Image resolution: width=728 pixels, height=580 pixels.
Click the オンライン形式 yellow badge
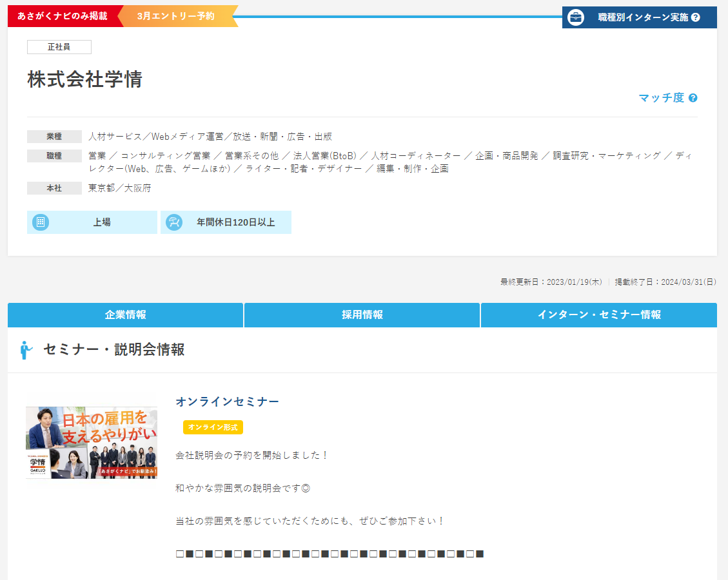click(x=213, y=427)
